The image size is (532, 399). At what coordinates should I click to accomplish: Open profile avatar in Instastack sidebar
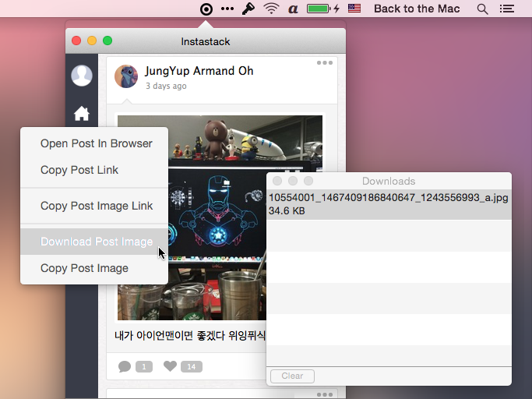[82, 76]
